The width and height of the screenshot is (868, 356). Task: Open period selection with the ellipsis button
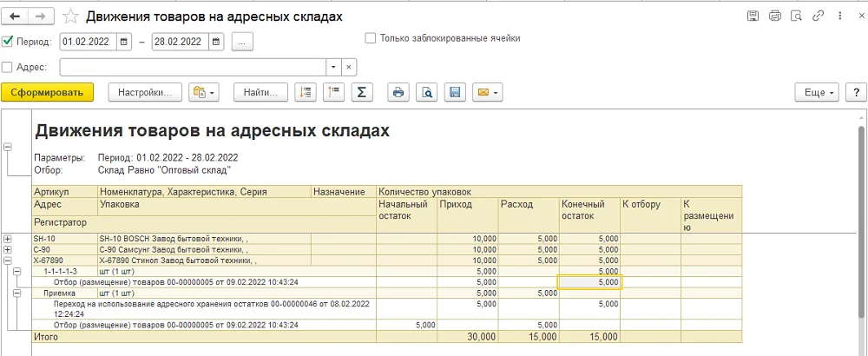coord(242,42)
